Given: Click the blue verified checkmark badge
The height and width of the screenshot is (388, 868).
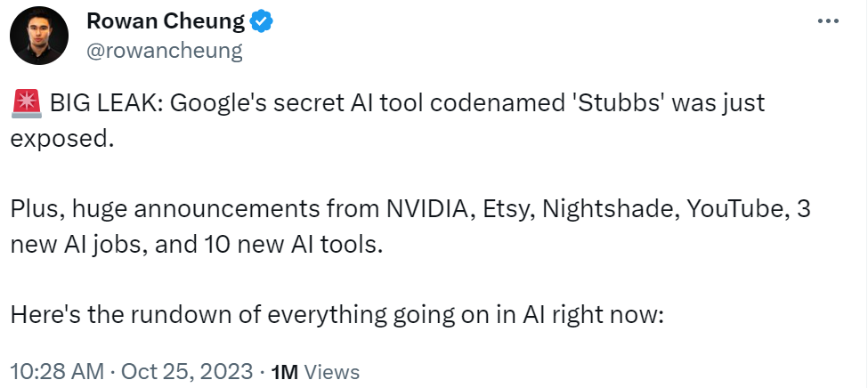Looking at the screenshot, I should click(260, 22).
